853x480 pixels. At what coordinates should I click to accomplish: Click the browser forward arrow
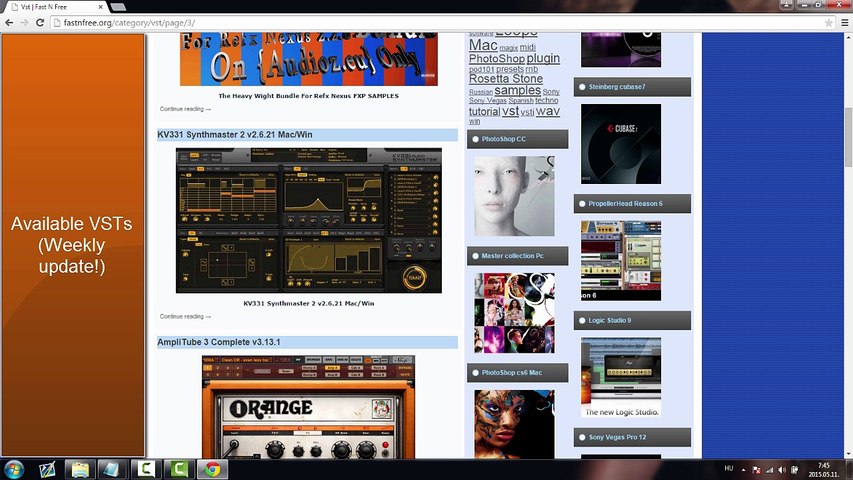[x=24, y=22]
